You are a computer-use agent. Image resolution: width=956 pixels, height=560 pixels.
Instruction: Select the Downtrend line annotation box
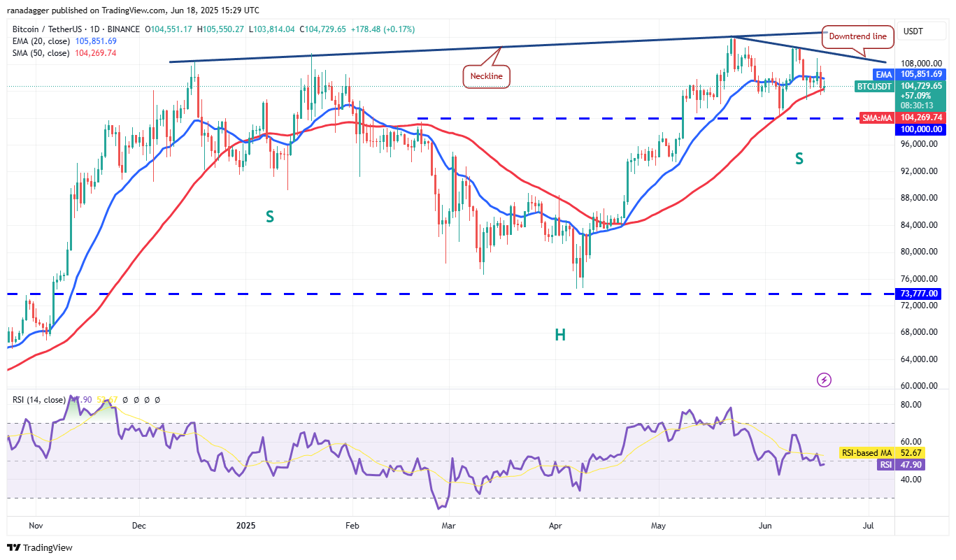tap(858, 36)
